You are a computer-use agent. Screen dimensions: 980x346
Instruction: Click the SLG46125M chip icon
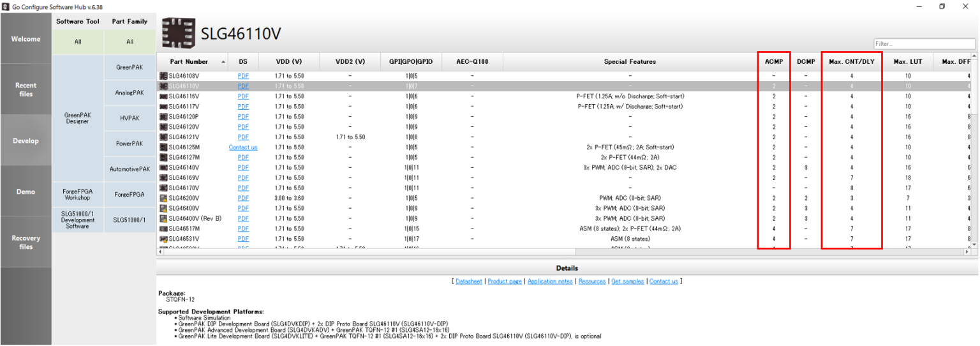click(163, 147)
